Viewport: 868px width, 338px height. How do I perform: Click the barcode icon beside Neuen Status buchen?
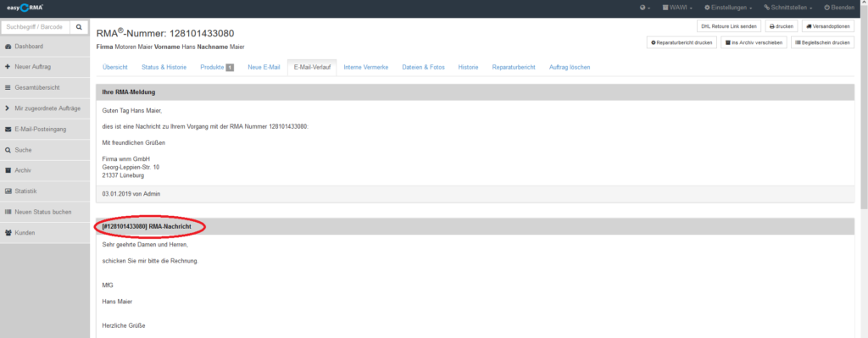[x=8, y=212]
